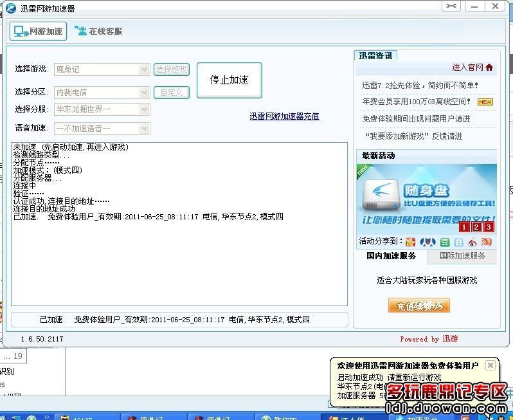This screenshot has height=420, width=513.
Task: Click version number 1.6.50.2117
Action: (42, 339)
